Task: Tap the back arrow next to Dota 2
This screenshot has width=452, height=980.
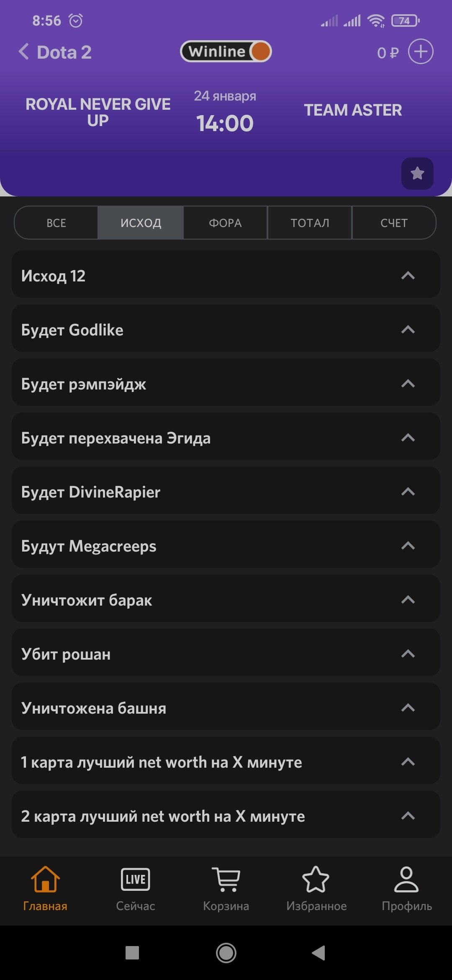Action: tap(24, 52)
